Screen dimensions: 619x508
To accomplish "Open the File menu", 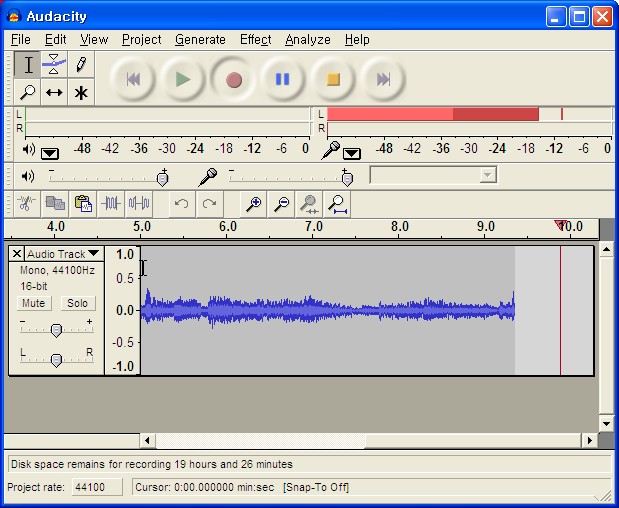I will coord(21,39).
